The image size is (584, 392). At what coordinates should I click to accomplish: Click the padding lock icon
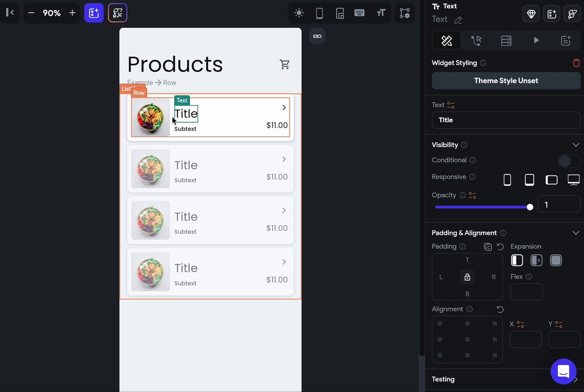467,277
